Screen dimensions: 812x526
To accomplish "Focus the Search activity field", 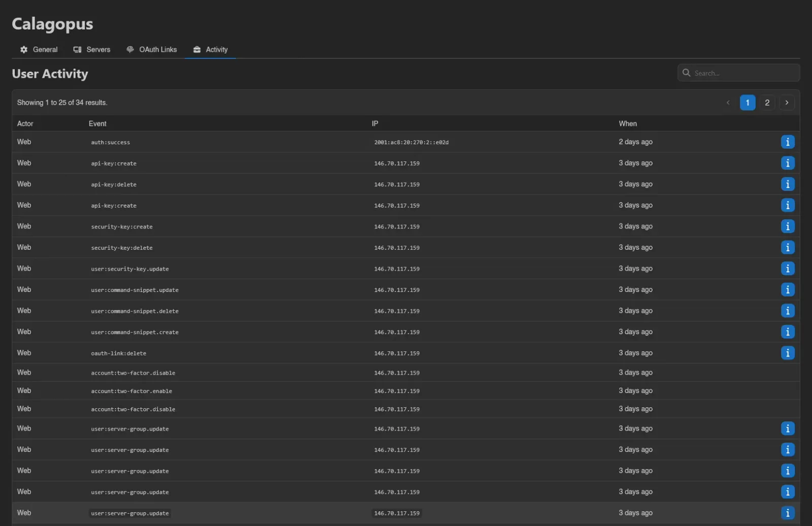I will [x=739, y=73].
